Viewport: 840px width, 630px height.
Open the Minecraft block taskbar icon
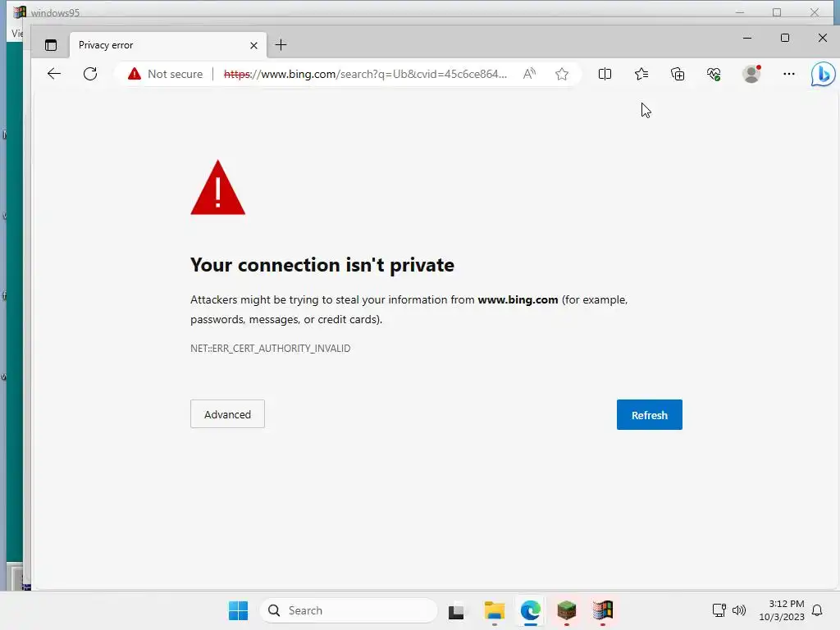pos(566,610)
